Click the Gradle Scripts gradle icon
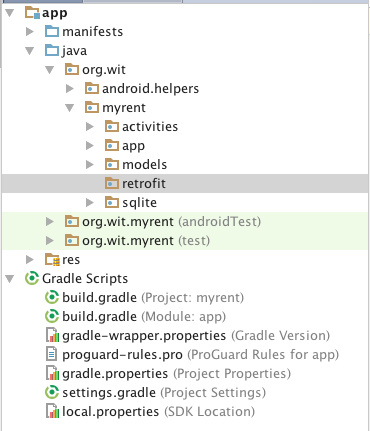The height and width of the screenshot is (431, 370). (x=32, y=278)
